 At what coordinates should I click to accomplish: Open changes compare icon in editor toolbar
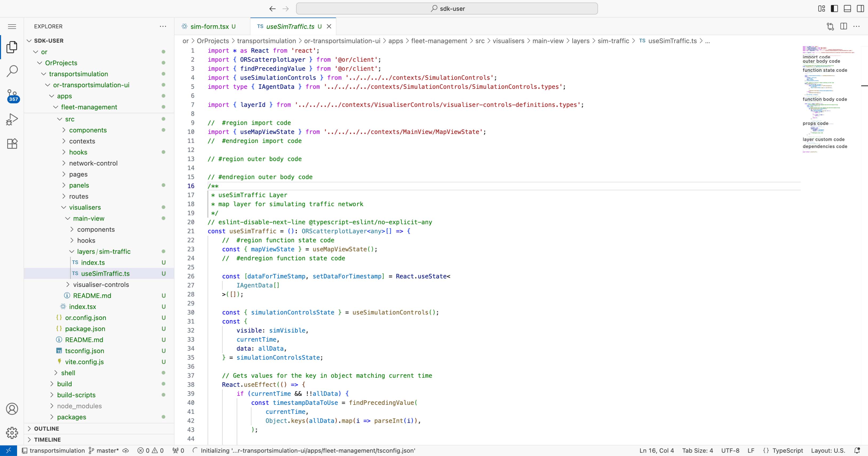coord(830,26)
